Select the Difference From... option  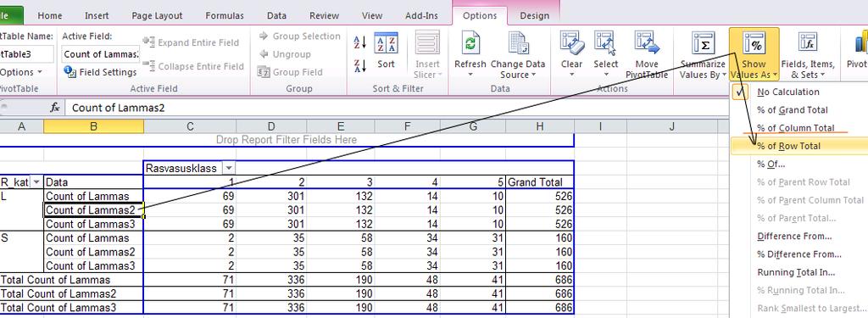794,237
